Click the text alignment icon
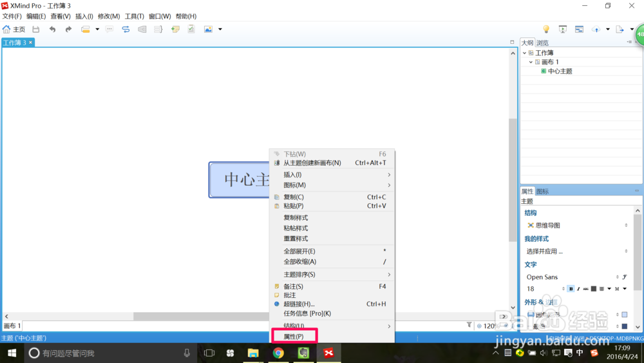The width and height of the screenshot is (644, 363). tap(601, 289)
